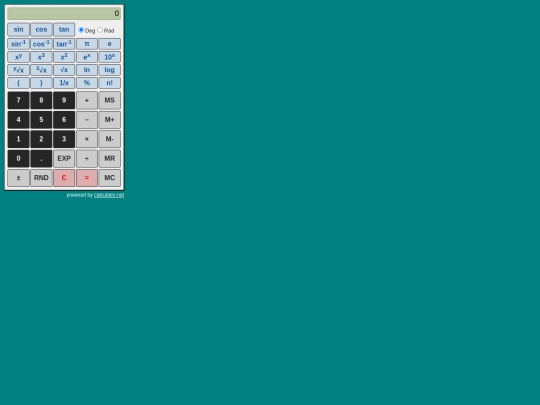Insert Euler's constant e
The width and height of the screenshot is (540, 405).
pos(110,44)
